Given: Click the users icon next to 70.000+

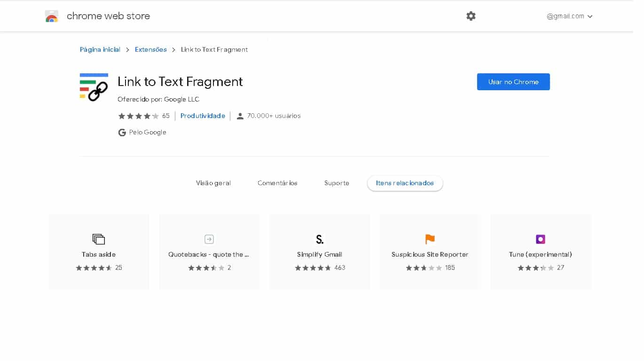Looking at the screenshot, I should (240, 116).
